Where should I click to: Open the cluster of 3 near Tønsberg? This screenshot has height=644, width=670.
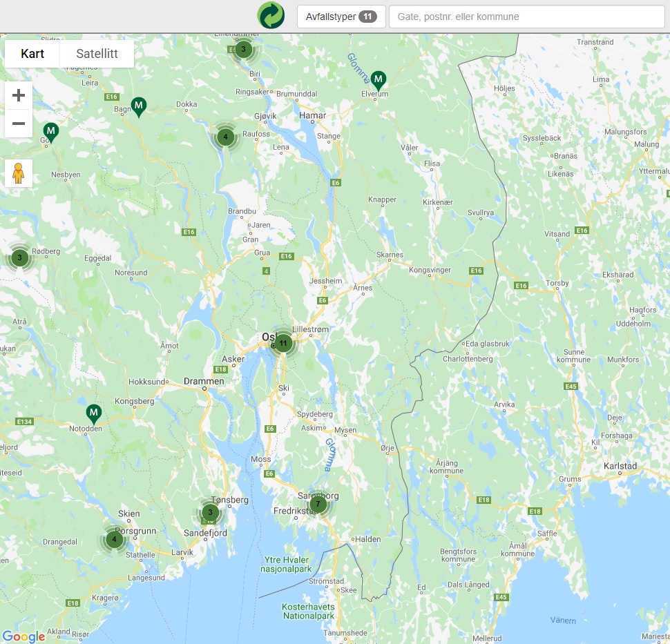coord(210,512)
